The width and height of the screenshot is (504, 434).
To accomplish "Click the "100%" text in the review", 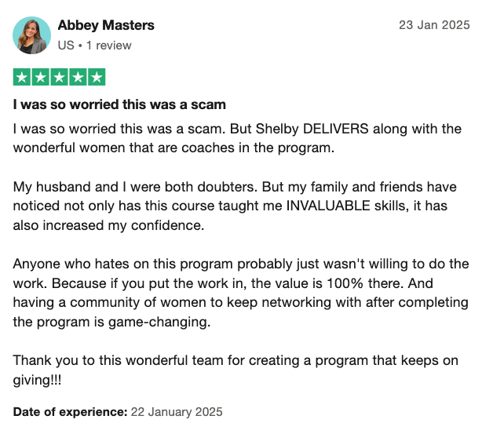I will click(345, 283).
